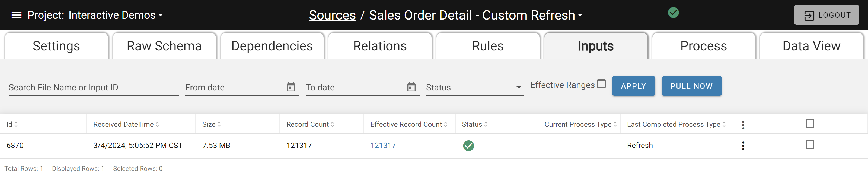The image size is (868, 179).
Task: Open the Raw Schema tab
Action: pos(164,46)
